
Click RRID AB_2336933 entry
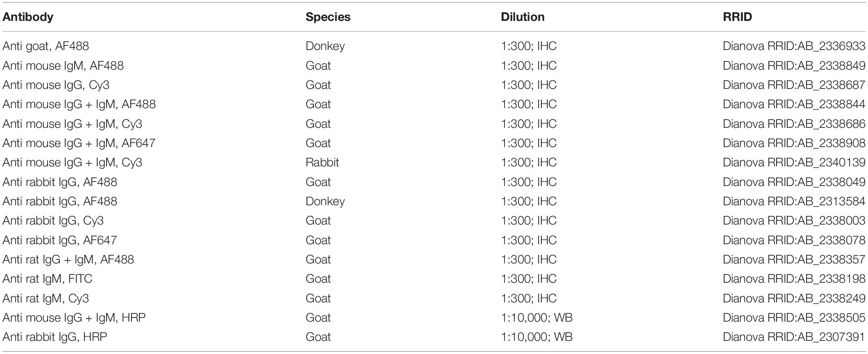pos(794,46)
